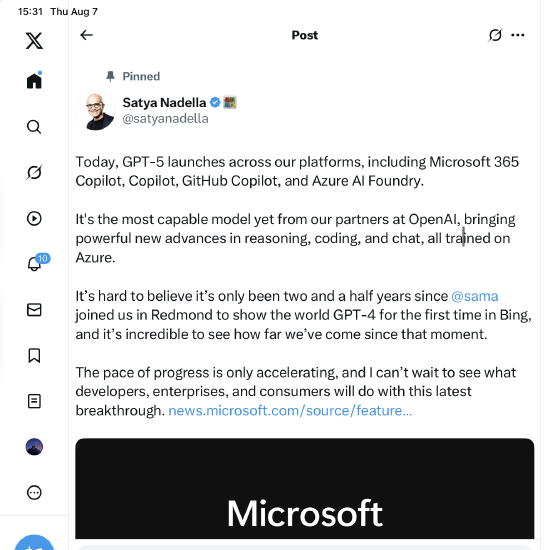This screenshot has height=550, width=550.
Task: Open Lists icon in sidebar
Action: pos(34,401)
